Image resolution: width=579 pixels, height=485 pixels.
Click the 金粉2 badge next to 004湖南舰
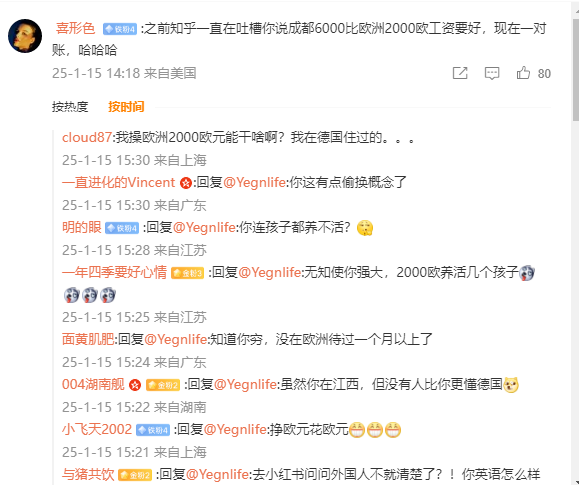[x=163, y=385]
